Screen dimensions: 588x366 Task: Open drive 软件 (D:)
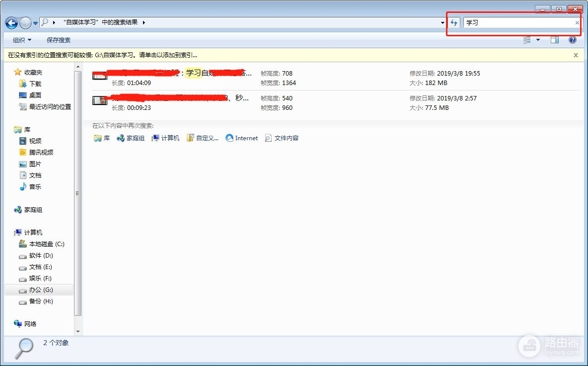(36, 255)
